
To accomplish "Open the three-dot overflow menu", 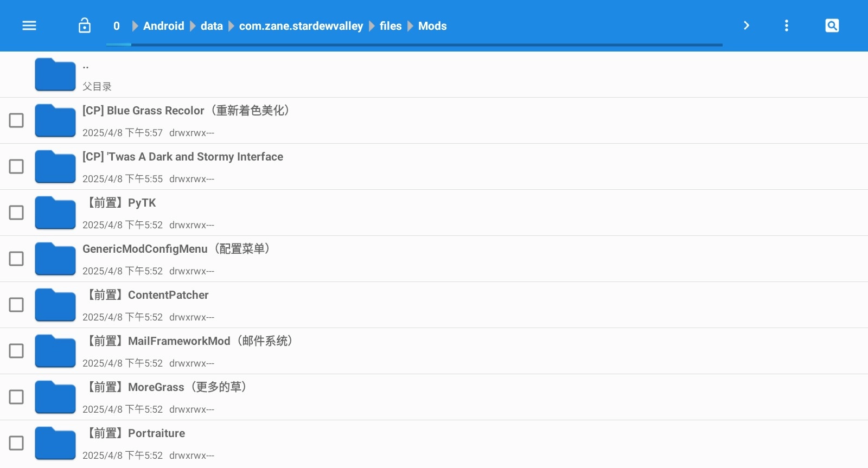I will (786, 25).
